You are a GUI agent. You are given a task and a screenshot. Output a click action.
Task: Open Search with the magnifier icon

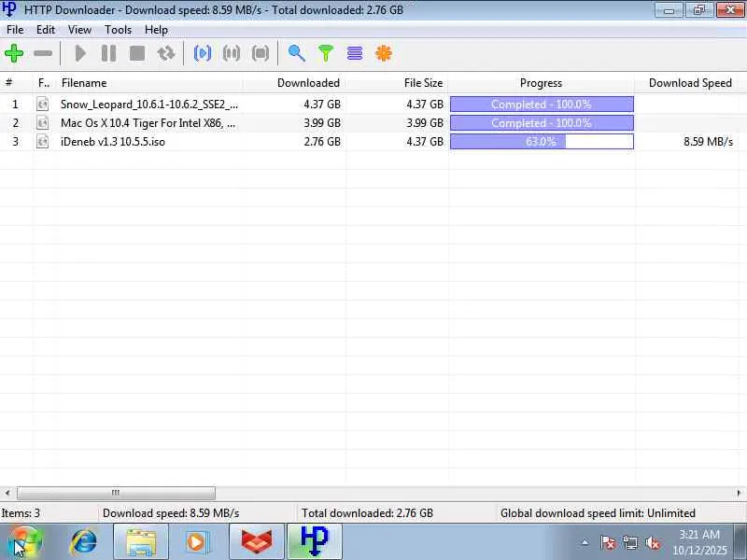pyautogui.click(x=296, y=53)
